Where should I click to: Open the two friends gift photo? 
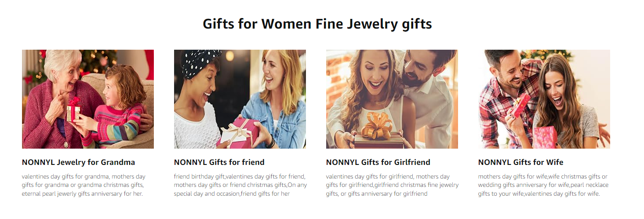coord(240,99)
